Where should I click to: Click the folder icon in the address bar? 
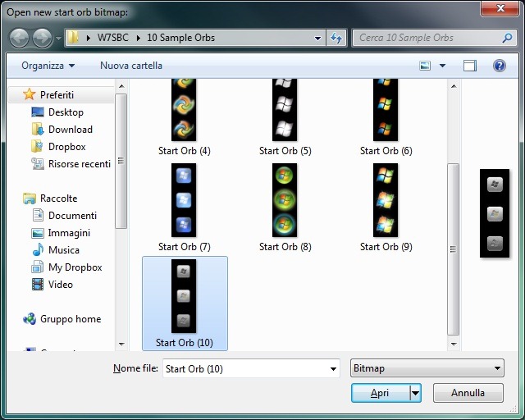click(x=72, y=38)
